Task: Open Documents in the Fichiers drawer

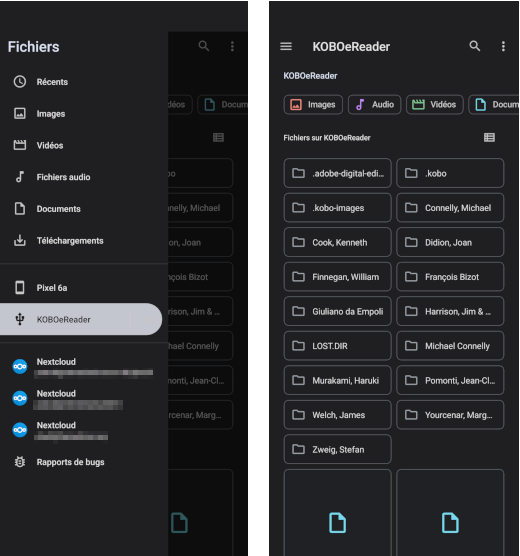Action: click(84, 209)
